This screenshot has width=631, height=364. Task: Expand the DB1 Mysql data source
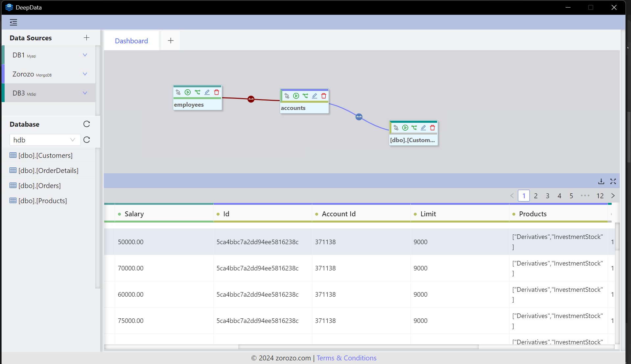coord(85,55)
